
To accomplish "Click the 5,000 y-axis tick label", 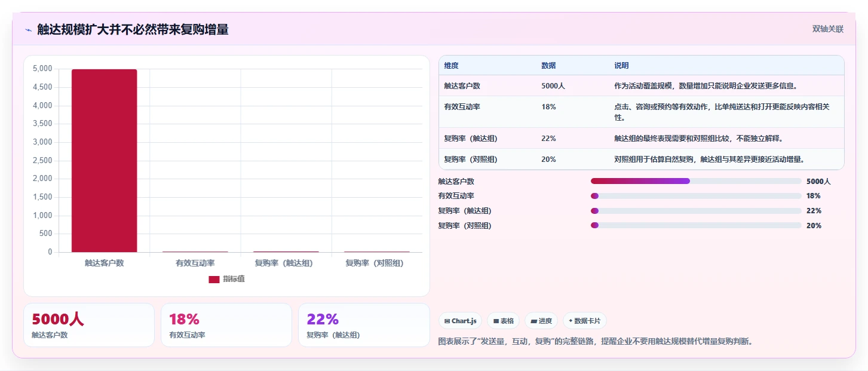I will [x=42, y=69].
